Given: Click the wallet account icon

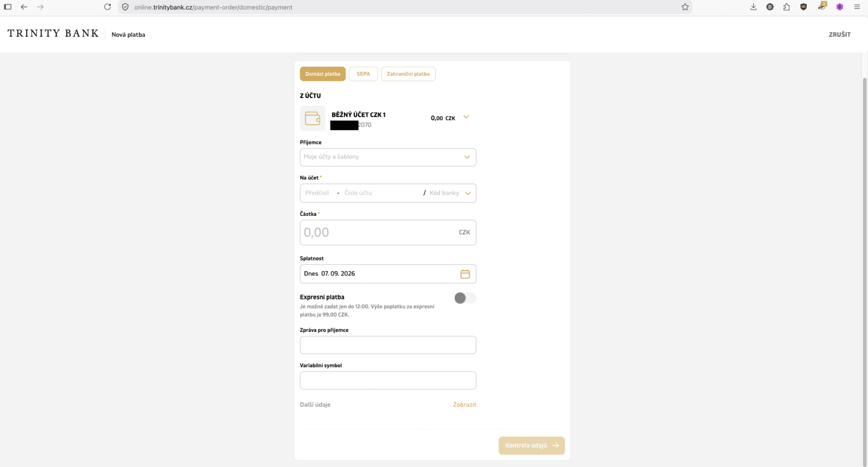Looking at the screenshot, I should pos(312,118).
